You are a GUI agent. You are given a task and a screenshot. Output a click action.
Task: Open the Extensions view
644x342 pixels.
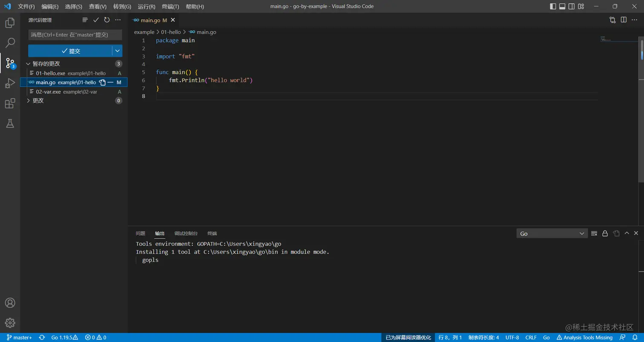10,103
